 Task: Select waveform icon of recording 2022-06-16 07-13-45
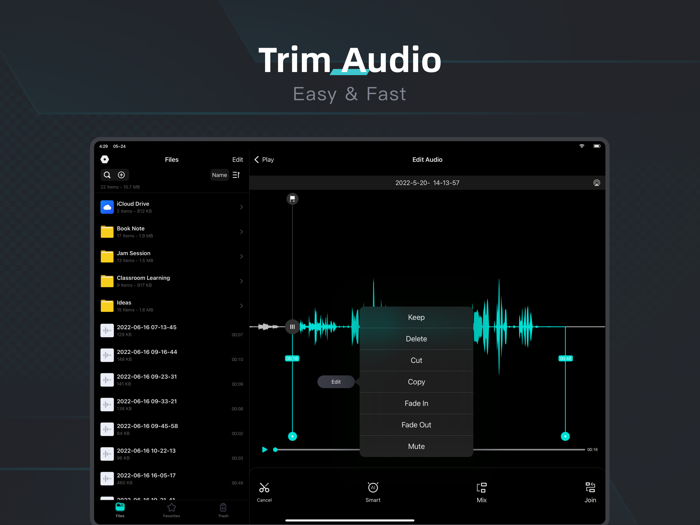click(107, 330)
